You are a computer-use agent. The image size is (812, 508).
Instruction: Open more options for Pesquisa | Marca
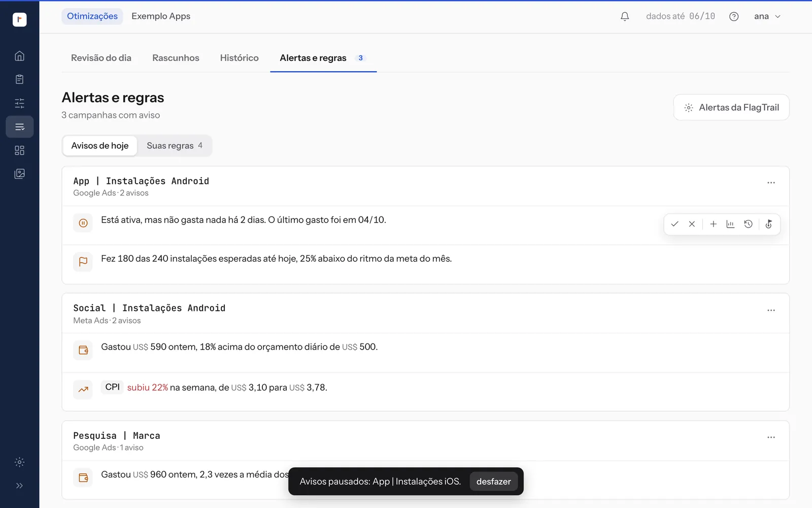pyautogui.click(x=771, y=437)
